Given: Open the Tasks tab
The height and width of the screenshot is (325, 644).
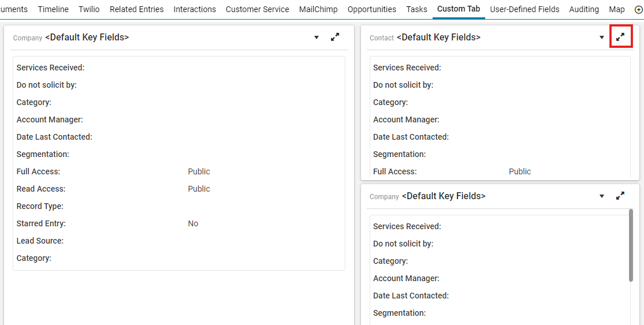Looking at the screenshot, I should tap(417, 9).
